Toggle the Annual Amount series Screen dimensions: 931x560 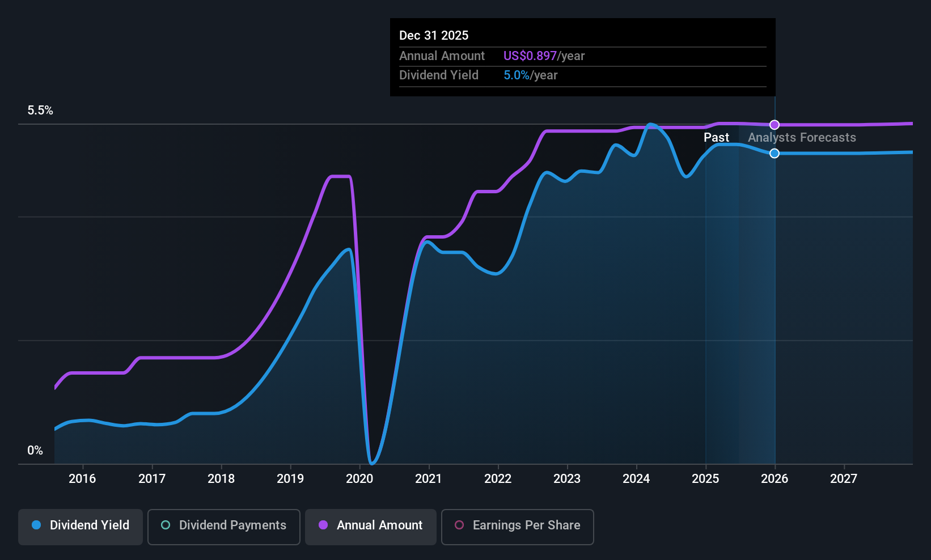click(371, 527)
